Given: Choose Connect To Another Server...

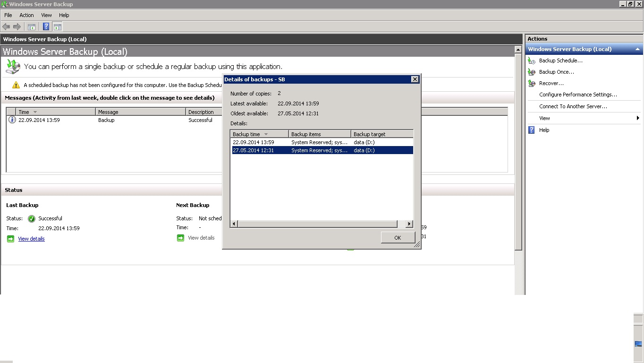Looking at the screenshot, I should (x=573, y=106).
